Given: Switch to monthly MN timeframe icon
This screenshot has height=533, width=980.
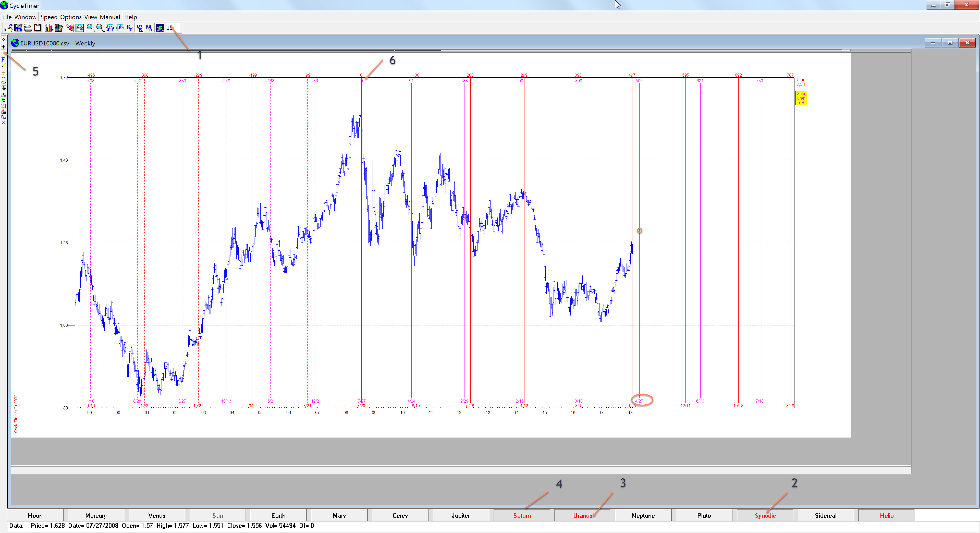Looking at the screenshot, I should [149, 28].
